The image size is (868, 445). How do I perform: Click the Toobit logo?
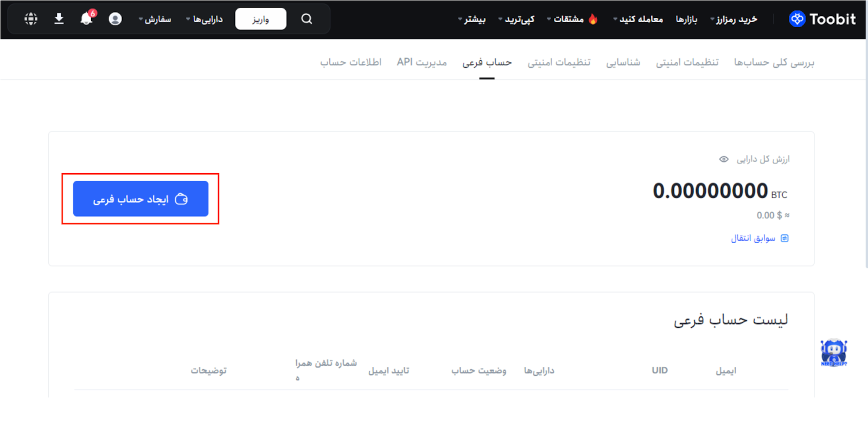coord(822,19)
